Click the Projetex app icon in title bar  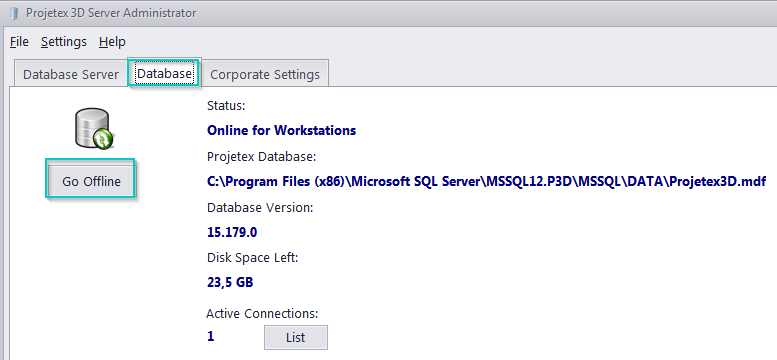[x=14, y=13]
